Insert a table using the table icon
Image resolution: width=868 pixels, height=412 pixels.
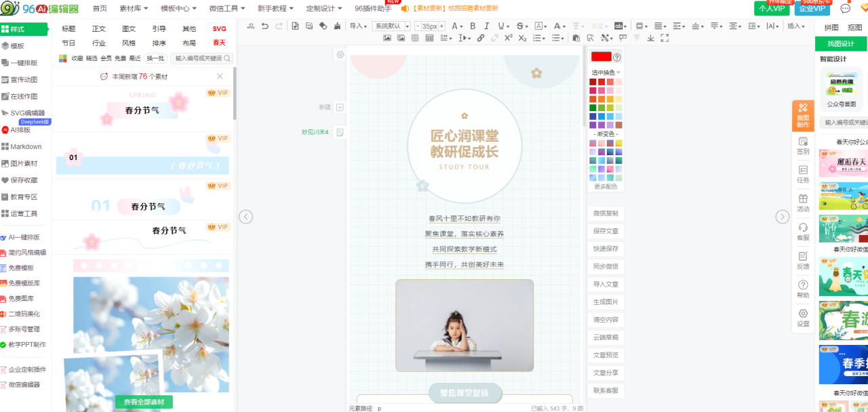point(429,38)
